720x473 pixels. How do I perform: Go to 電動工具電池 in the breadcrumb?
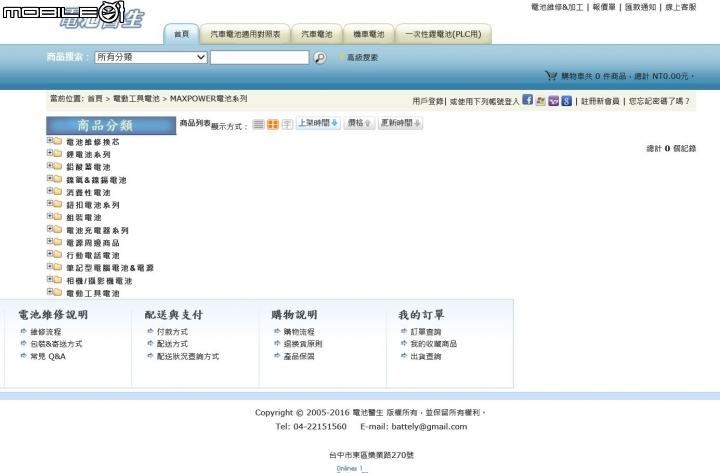(x=136, y=99)
